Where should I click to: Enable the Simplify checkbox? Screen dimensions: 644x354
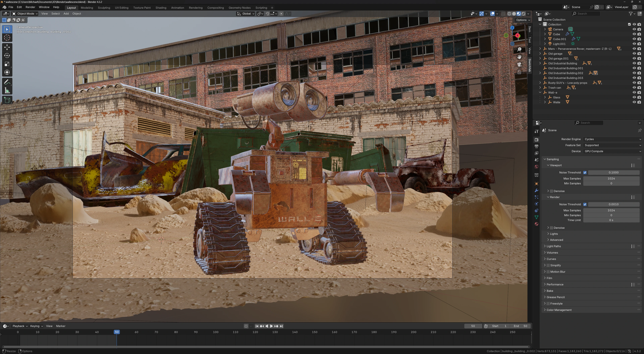click(x=548, y=265)
